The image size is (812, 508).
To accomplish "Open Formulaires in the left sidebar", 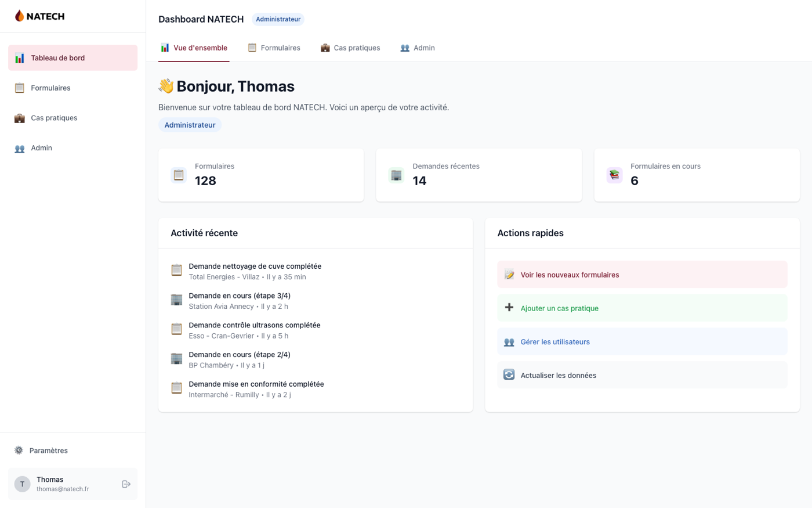I will (72, 88).
